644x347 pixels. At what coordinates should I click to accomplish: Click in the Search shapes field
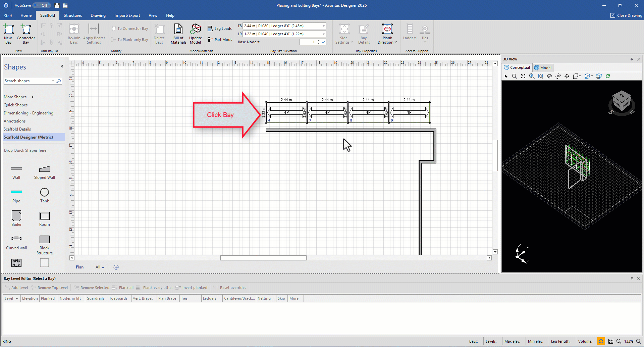pos(27,81)
